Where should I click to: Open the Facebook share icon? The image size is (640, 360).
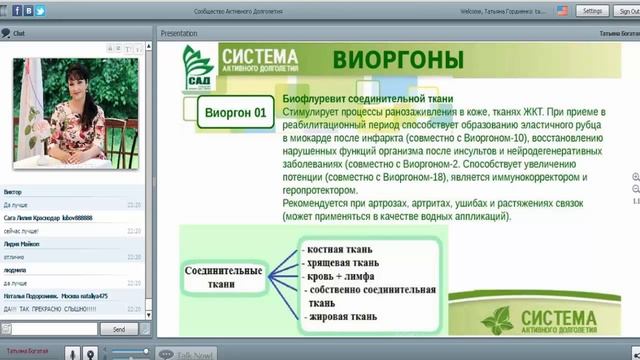(x=17, y=11)
